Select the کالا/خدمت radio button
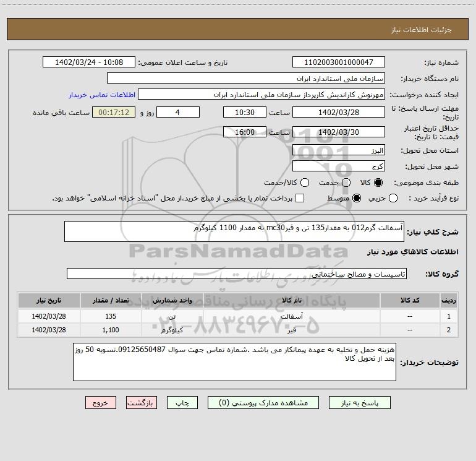The height and width of the screenshot is (461, 476). pyautogui.click(x=305, y=183)
